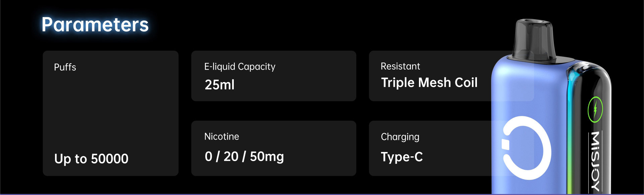644x195 pixels.
Task: Click the Nicotine label
Action: click(x=221, y=136)
